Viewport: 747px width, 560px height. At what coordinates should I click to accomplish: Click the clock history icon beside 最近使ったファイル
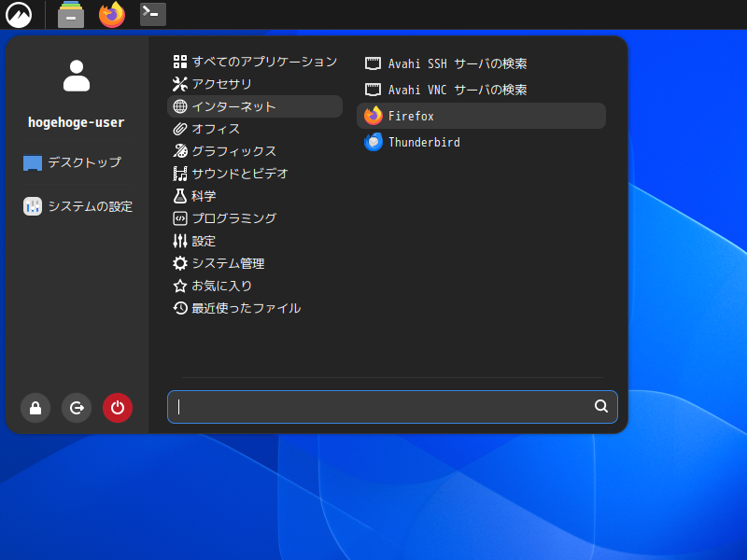180,308
